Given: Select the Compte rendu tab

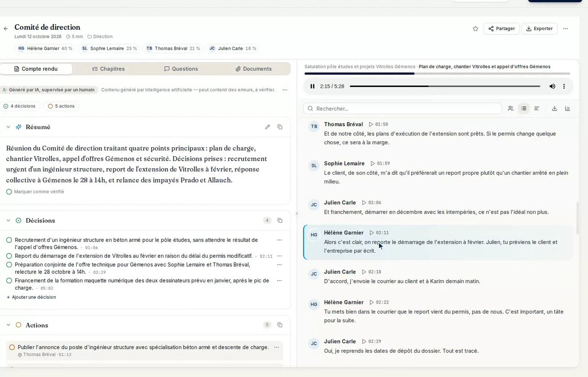Looking at the screenshot, I should [x=36, y=69].
